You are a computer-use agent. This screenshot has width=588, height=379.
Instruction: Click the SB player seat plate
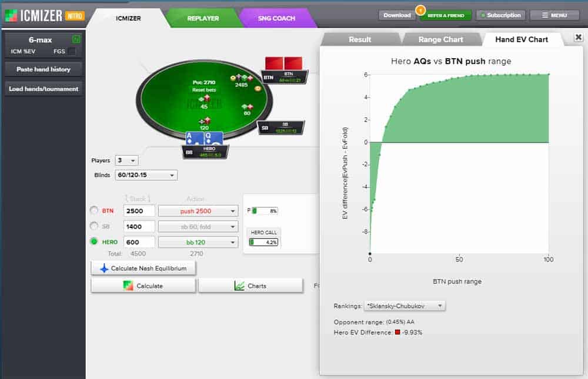280,128
